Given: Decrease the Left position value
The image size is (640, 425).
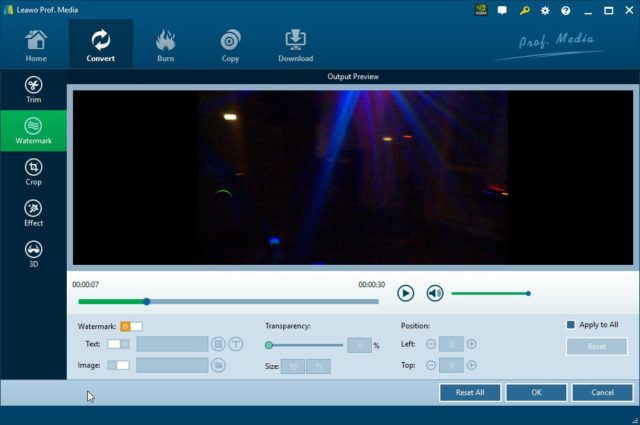Looking at the screenshot, I should coord(431,344).
